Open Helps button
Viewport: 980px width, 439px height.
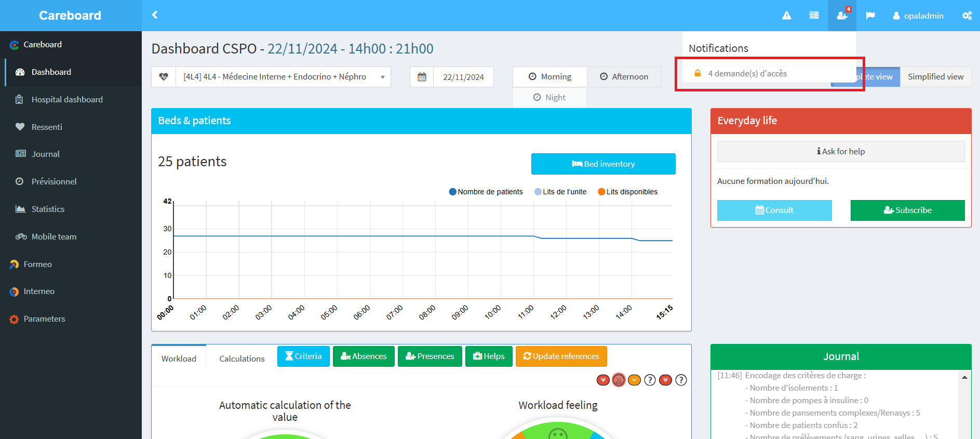[x=489, y=356]
